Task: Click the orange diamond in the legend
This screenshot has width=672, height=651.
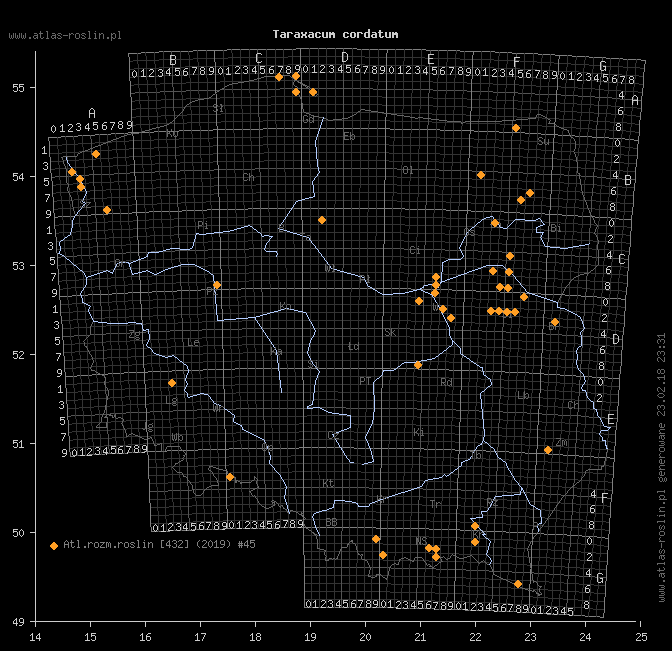Action: tap(54, 546)
